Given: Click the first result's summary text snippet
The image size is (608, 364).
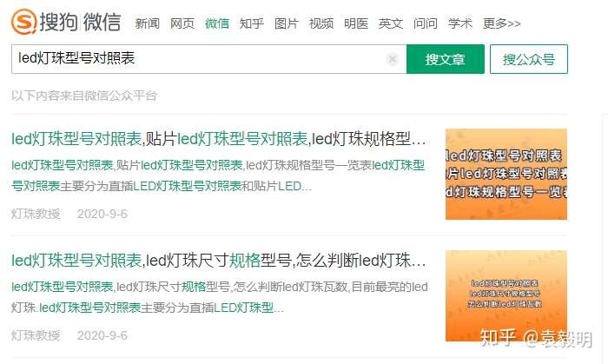Looking at the screenshot, I should coord(218,175).
